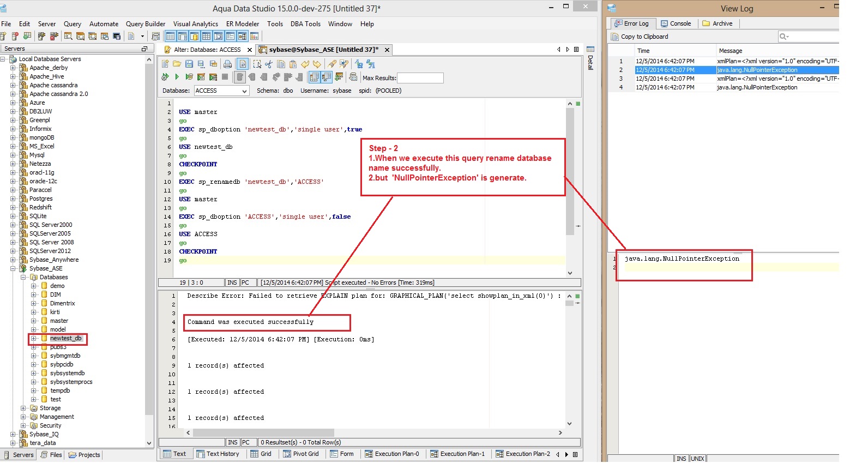The width and height of the screenshot is (868, 469).
Task: Click the search magnifier in View Log
Action: (x=784, y=37)
